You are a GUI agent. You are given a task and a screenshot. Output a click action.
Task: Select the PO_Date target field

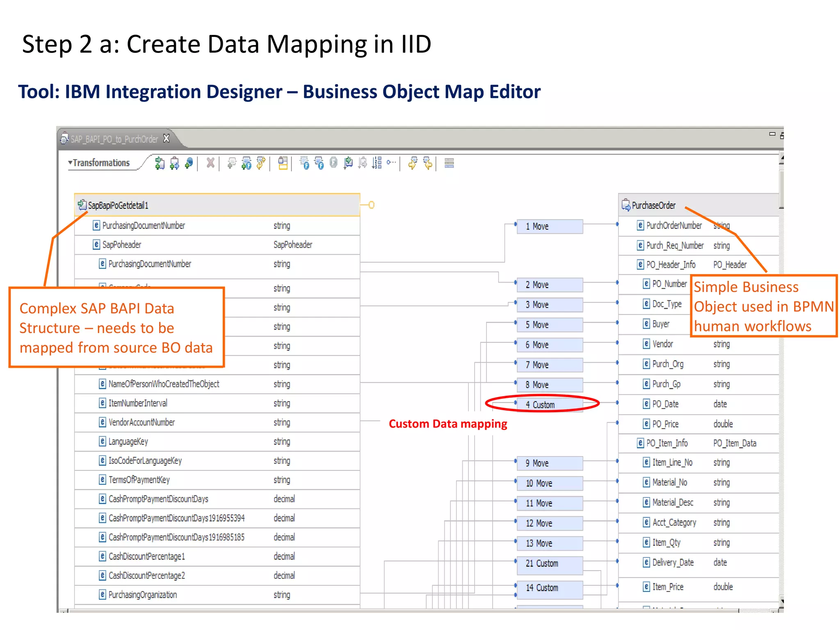click(665, 404)
